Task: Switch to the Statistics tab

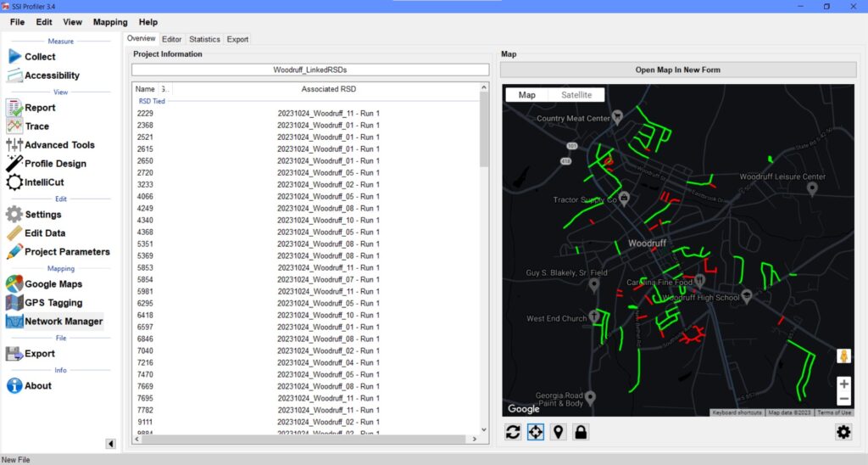Action: (204, 39)
